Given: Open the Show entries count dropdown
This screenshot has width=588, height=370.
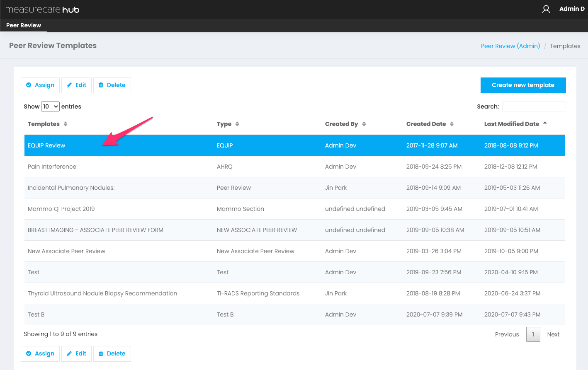Looking at the screenshot, I should (x=50, y=106).
